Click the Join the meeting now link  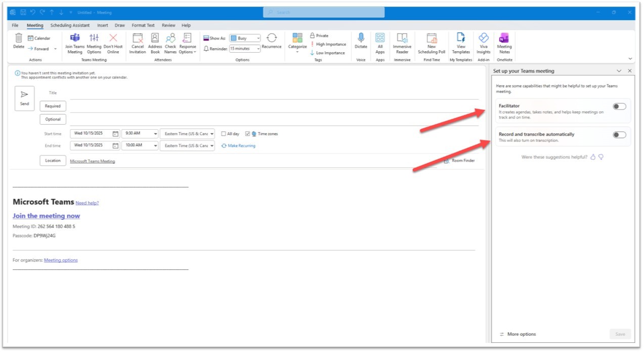coord(46,216)
